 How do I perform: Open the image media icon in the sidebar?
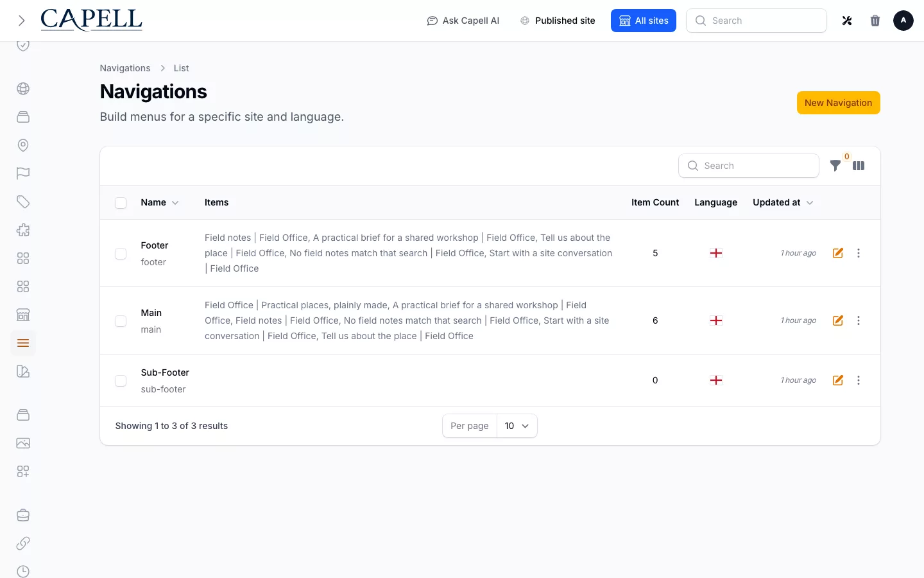(x=23, y=443)
